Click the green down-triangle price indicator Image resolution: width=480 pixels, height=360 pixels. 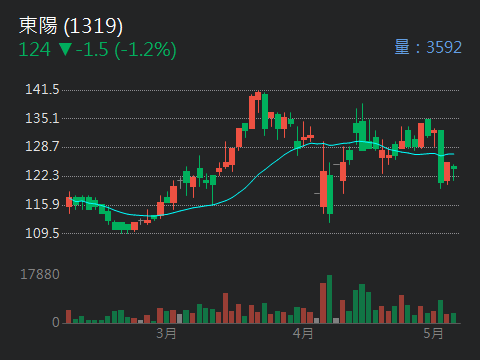pyautogui.click(x=65, y=50)
